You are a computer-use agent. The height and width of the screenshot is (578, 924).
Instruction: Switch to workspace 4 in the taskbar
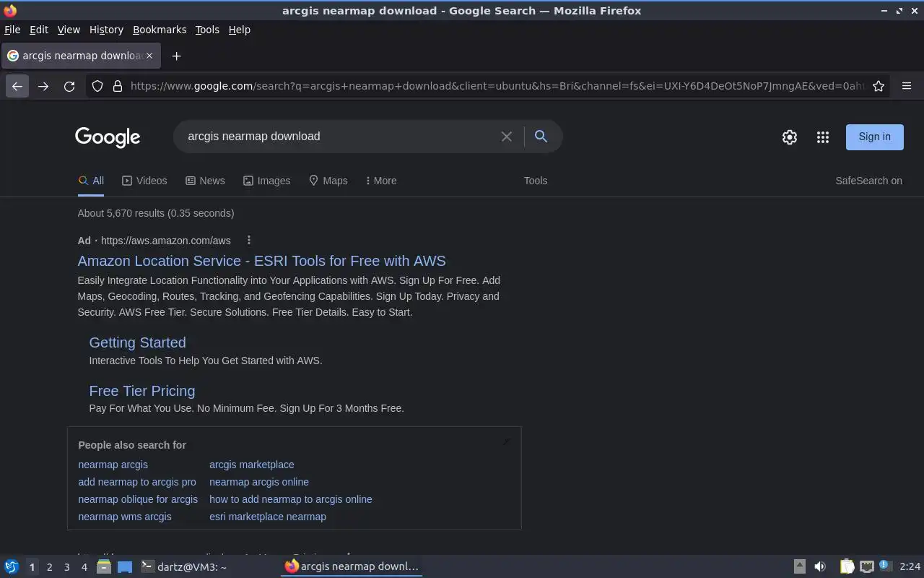[84, 567]
